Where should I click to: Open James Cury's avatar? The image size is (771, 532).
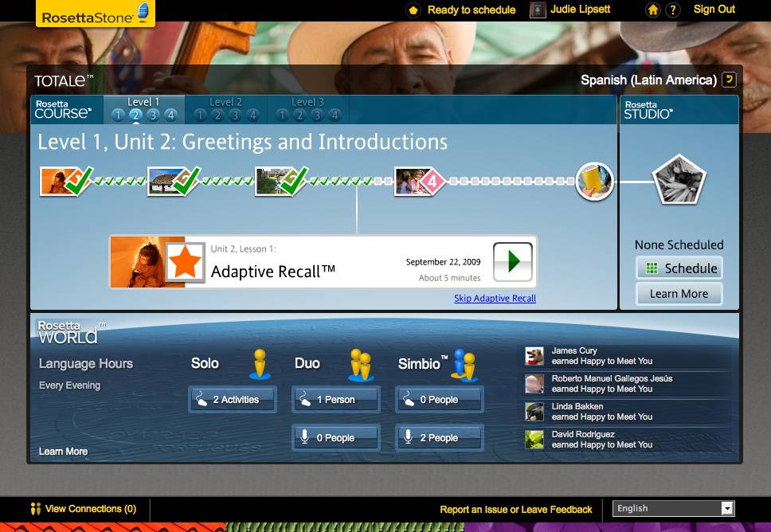coord(534,356)
